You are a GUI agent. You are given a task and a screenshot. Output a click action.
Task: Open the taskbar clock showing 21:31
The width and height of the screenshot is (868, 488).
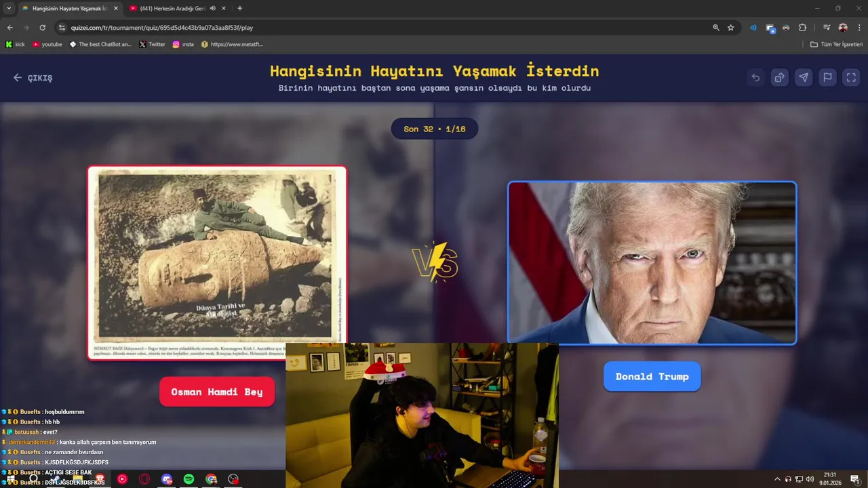(x=830, y=479)
